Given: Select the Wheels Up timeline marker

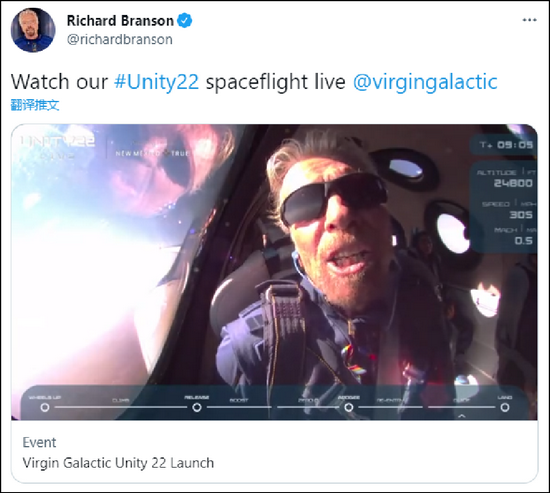Looking at the screenshot, I should click(x=45, y=407).
